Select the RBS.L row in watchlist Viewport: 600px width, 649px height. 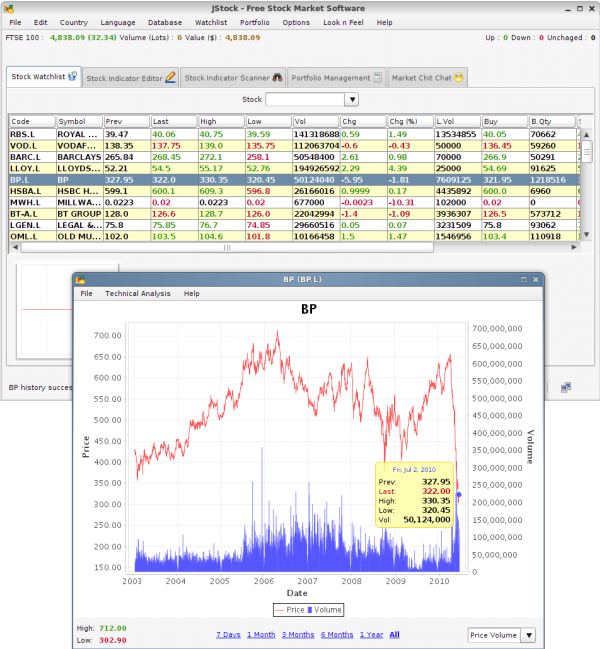(294, 134)
